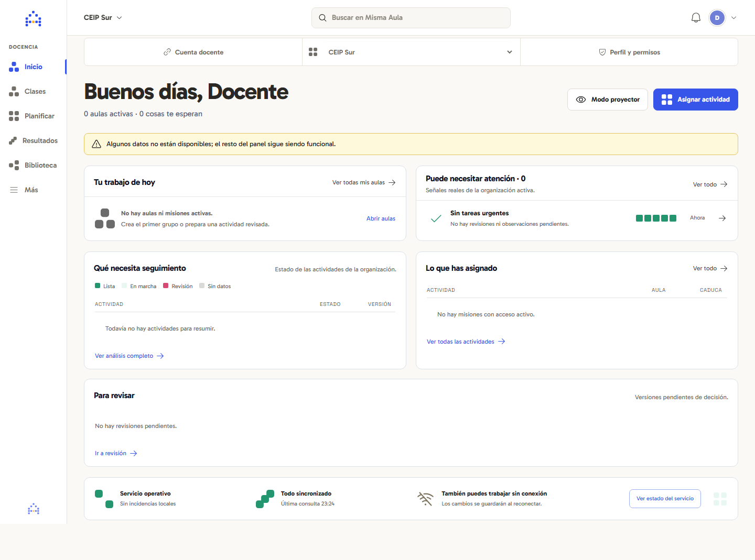Open Ver todas las actividades link
Image resolution: width=755 pixels, height=560 pixels.
tap(466, 342)
